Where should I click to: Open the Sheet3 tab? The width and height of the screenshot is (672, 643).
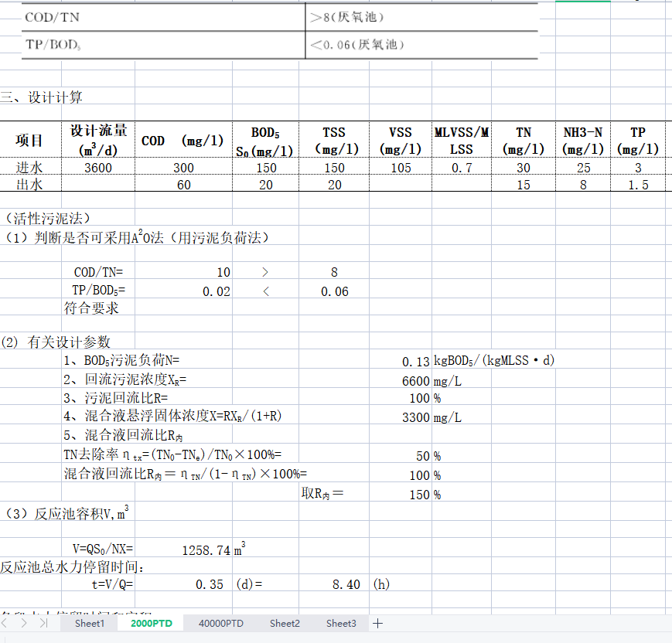click(x=341, y=624)
